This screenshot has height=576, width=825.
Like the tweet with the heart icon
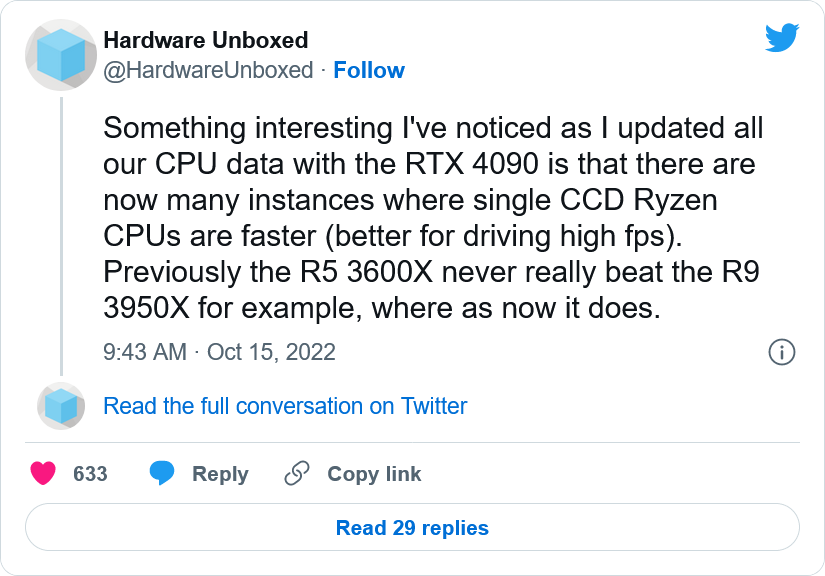pyautogui.click(x=42, y=474)
